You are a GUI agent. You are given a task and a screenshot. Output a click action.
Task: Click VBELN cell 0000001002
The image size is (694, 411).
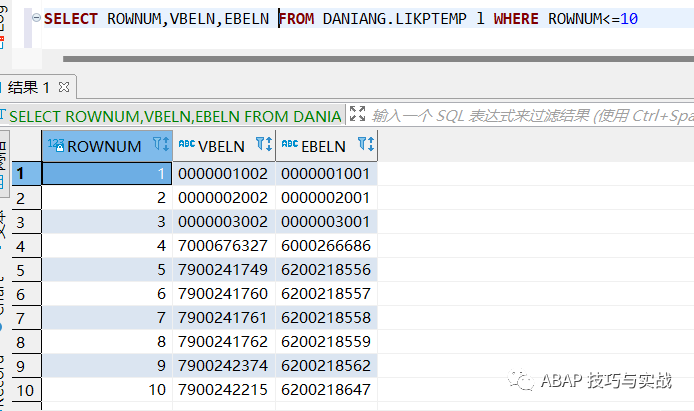(224, 173)
